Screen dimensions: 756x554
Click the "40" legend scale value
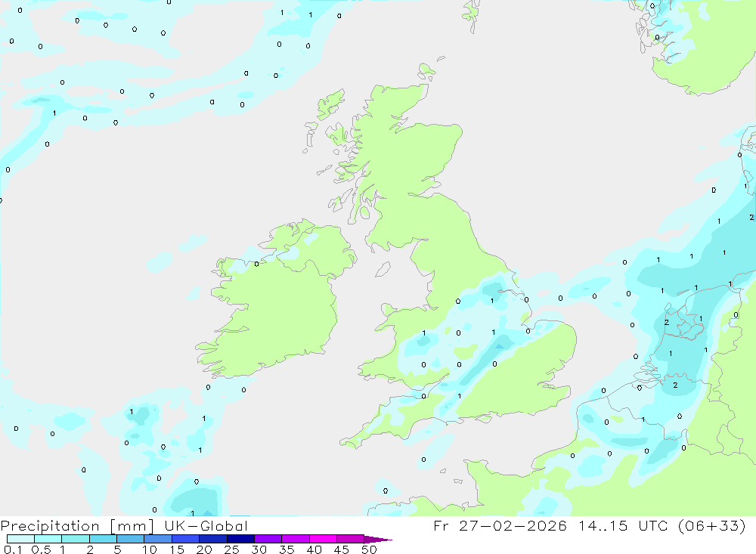point(314,549)
